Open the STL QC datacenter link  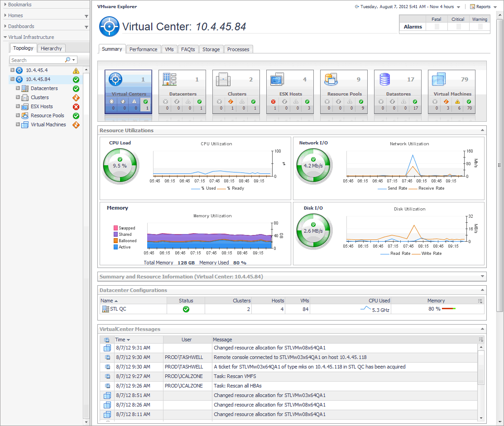click(x=118, y=309)
